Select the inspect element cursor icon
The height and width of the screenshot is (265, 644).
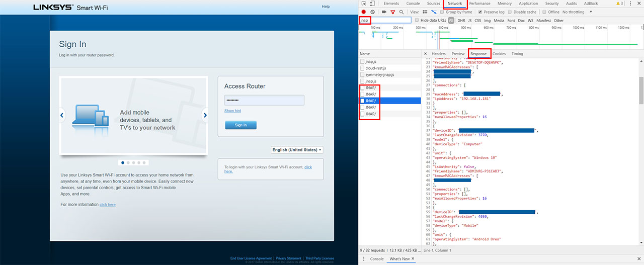tap(363, 4)
